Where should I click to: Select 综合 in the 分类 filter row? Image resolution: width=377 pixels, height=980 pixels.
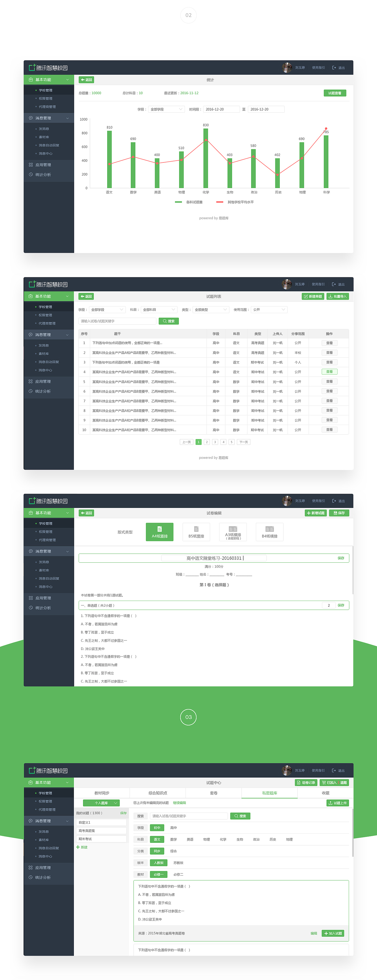pyautogui.click(x=174, y=851)
